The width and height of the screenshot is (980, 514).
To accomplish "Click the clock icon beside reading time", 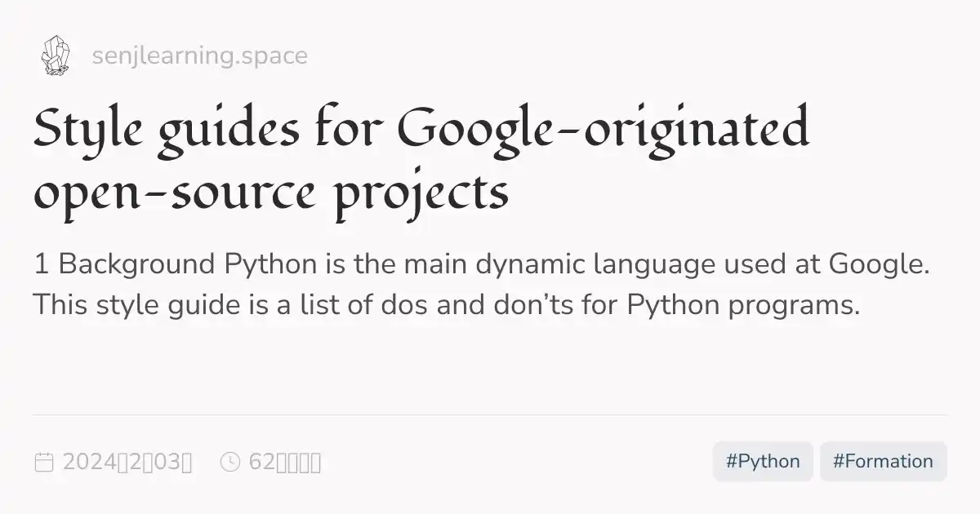I will (x=230, y=462).
